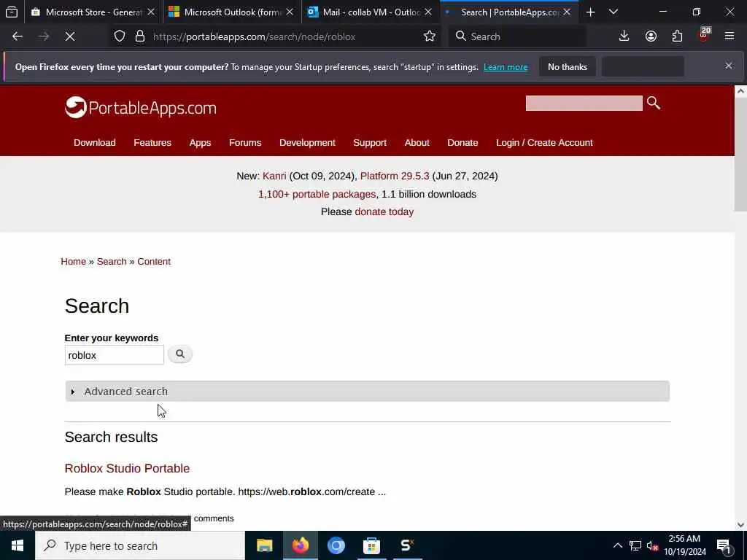Viewport: 747px width, 560px height.
Task: Open the list all tabs dropdown
Action: [x=614, y=12]
